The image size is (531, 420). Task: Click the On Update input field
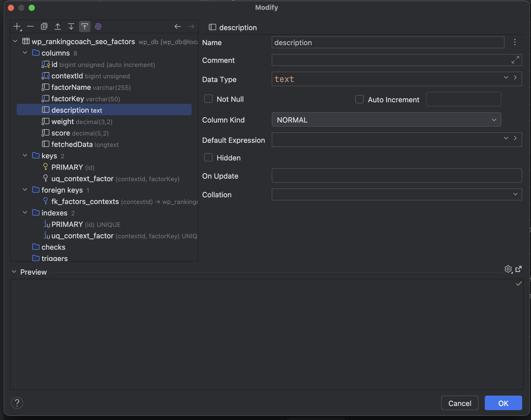396,176
